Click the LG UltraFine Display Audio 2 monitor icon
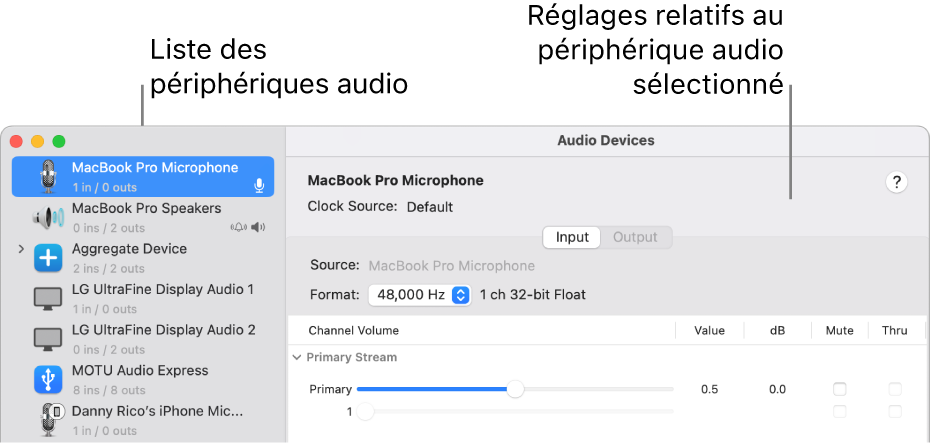931x444 pixels. click(48, 339)
